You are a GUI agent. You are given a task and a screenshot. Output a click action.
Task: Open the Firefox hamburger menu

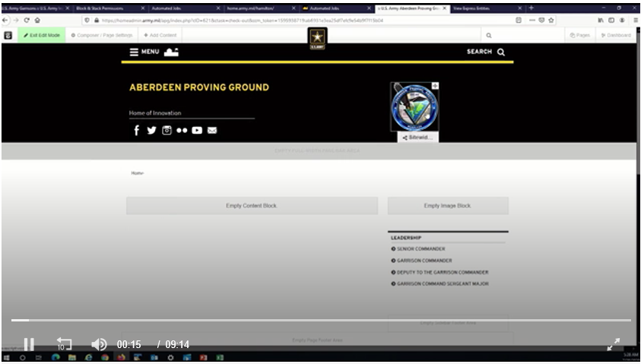click(636, 20)
